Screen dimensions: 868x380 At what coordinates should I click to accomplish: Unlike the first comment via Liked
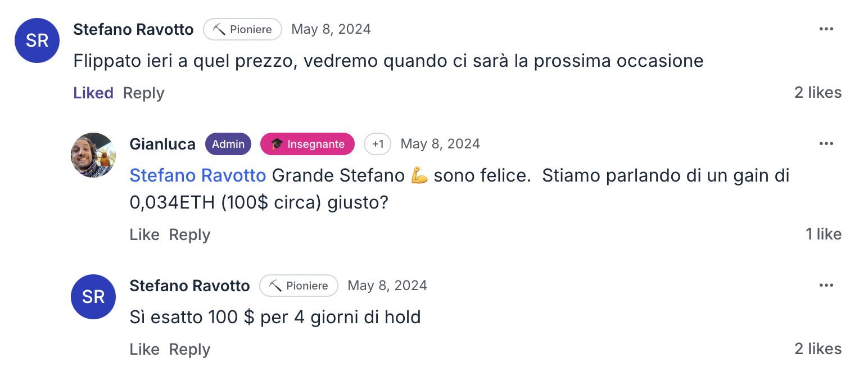(x=93, y=93)
